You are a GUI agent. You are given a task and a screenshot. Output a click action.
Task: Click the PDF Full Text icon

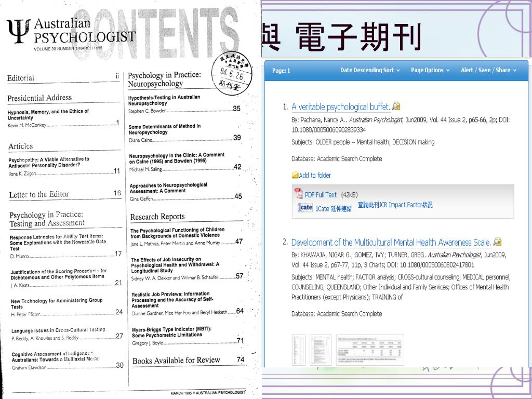click(299, 193)
